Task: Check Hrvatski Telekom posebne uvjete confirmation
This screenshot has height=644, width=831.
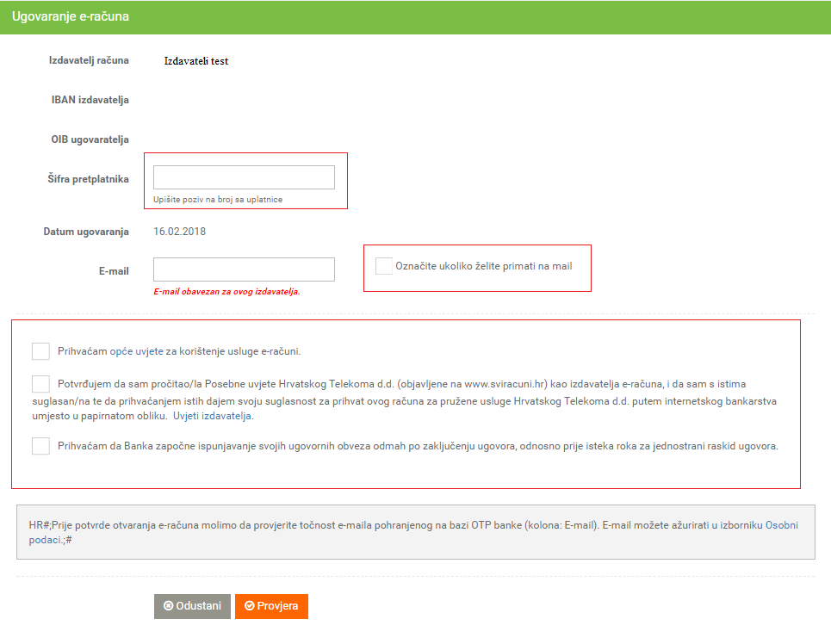Action: [x=40, y=384]
